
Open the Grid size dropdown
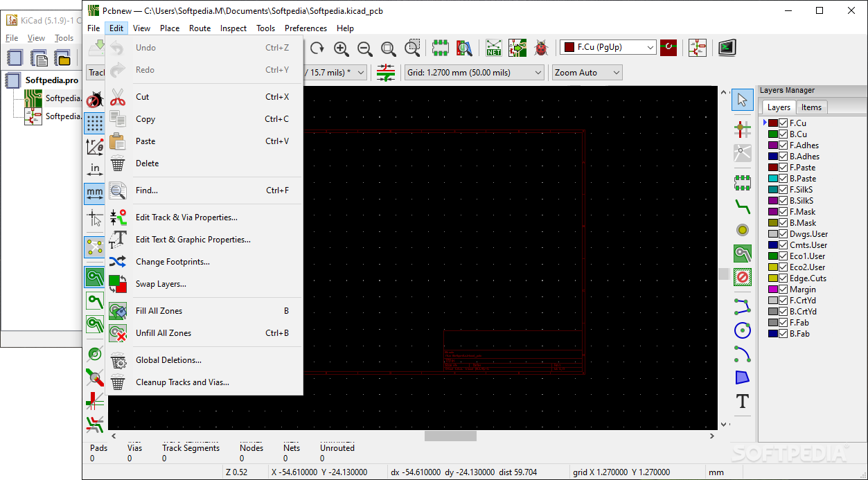click(x=475, y=72)
